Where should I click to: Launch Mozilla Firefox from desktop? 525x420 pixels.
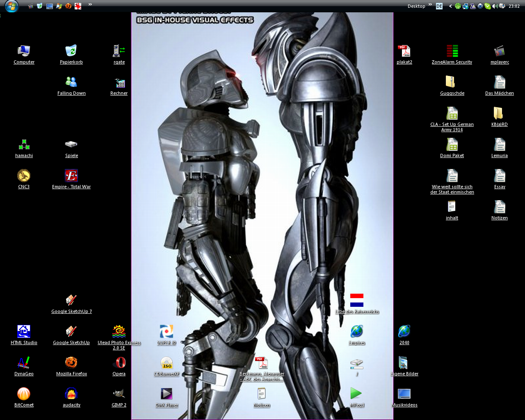[x=71, y=363]
